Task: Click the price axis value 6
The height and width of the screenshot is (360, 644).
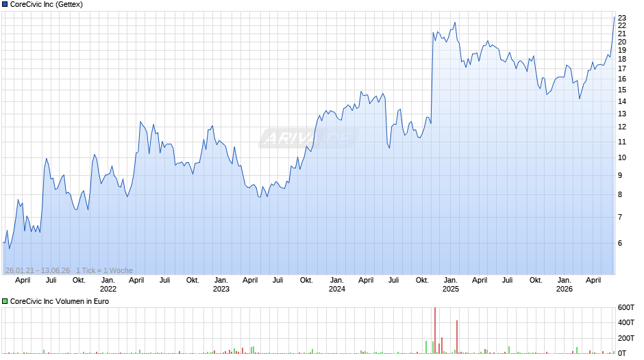Action: 620,243
